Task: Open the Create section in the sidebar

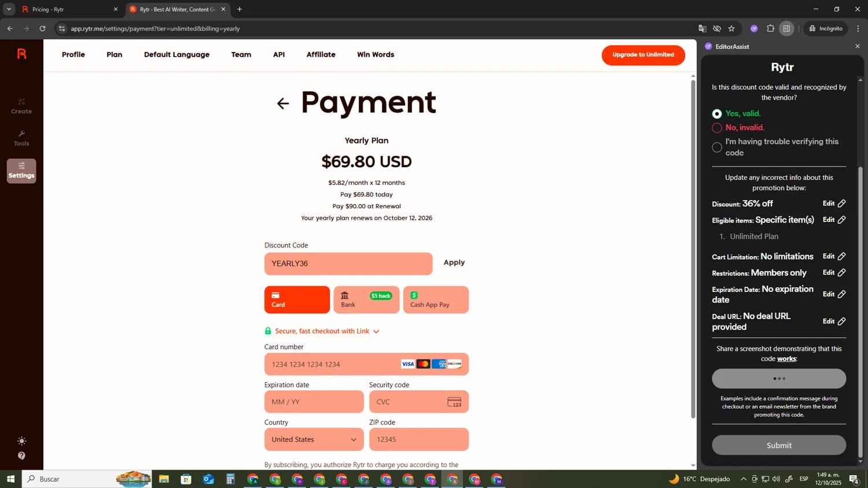Action: coord(21,106)
